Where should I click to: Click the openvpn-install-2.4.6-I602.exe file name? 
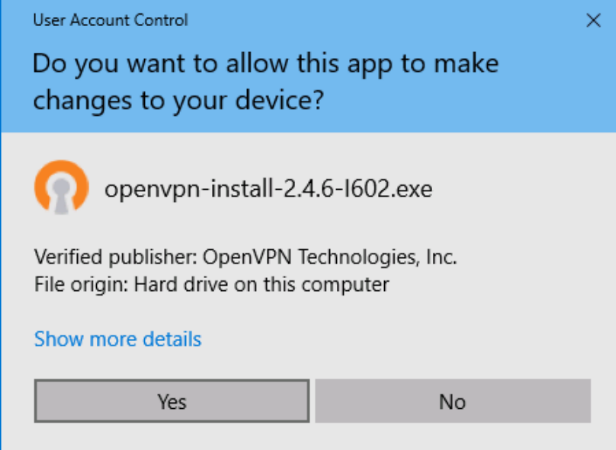click(268, 188)
